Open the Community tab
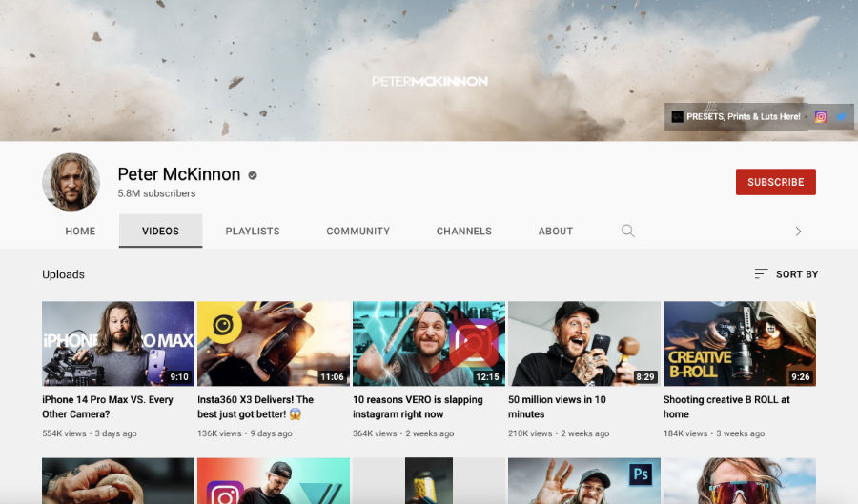 (x=357, y=231)
